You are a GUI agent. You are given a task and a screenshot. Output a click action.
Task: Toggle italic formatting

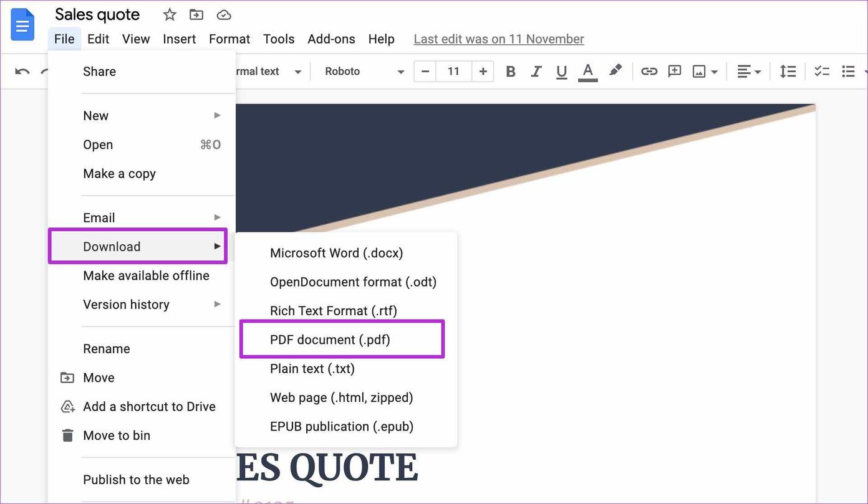(536, 72)
